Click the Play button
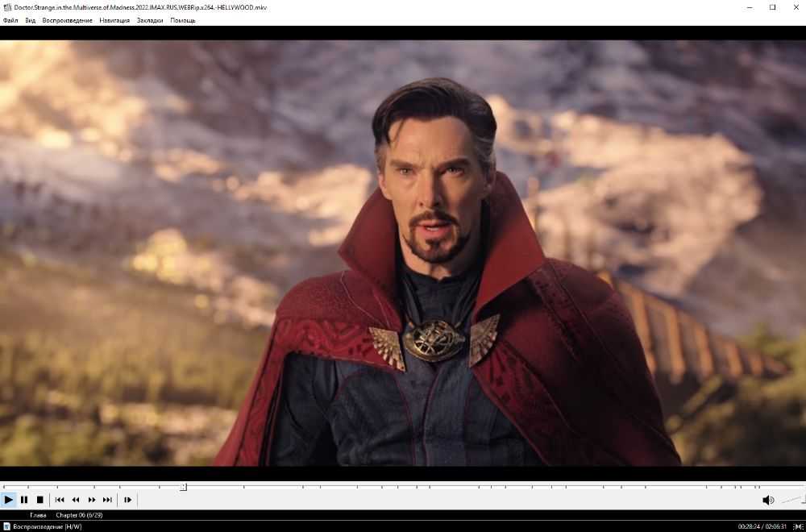 [8, 500]
